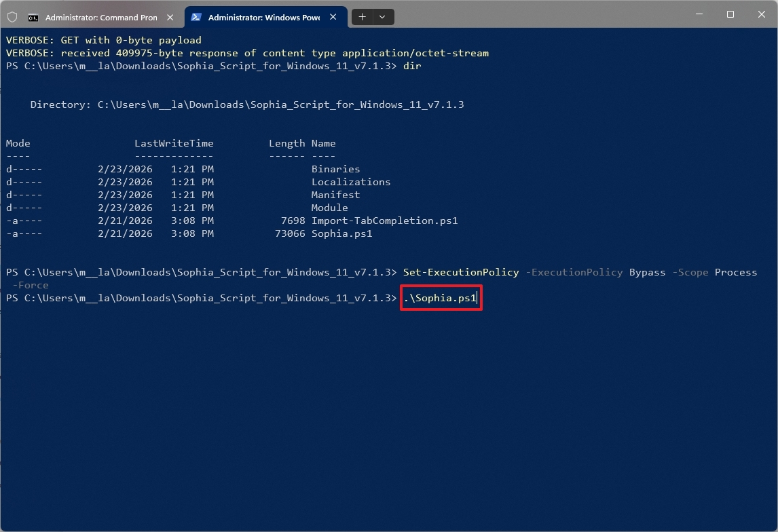The width and height of the screenshot is (778, 532).
Task: Click the Set-ExecutionPolicy command text
Action: tap(460, 272)
